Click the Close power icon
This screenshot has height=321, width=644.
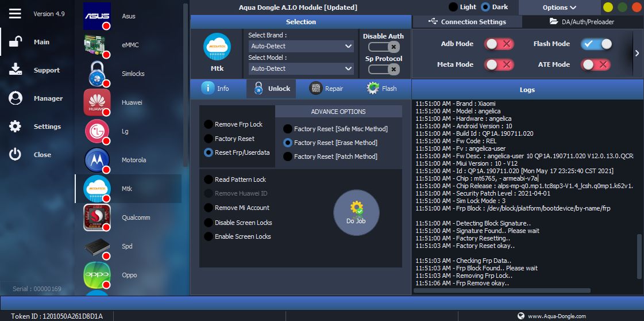(x=15, y=155)
